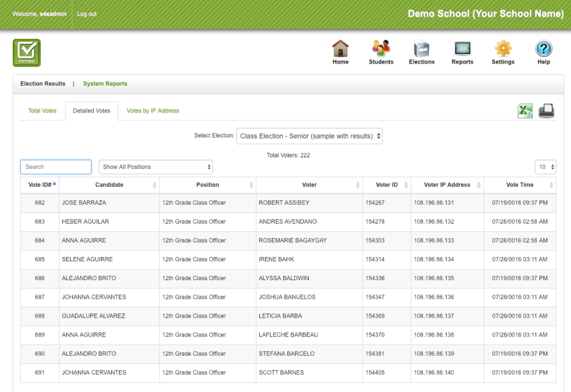The width and height of the screenshot is (571, 392).
Task: Click Voter ID 154267 cell
Action: point(387,203)
